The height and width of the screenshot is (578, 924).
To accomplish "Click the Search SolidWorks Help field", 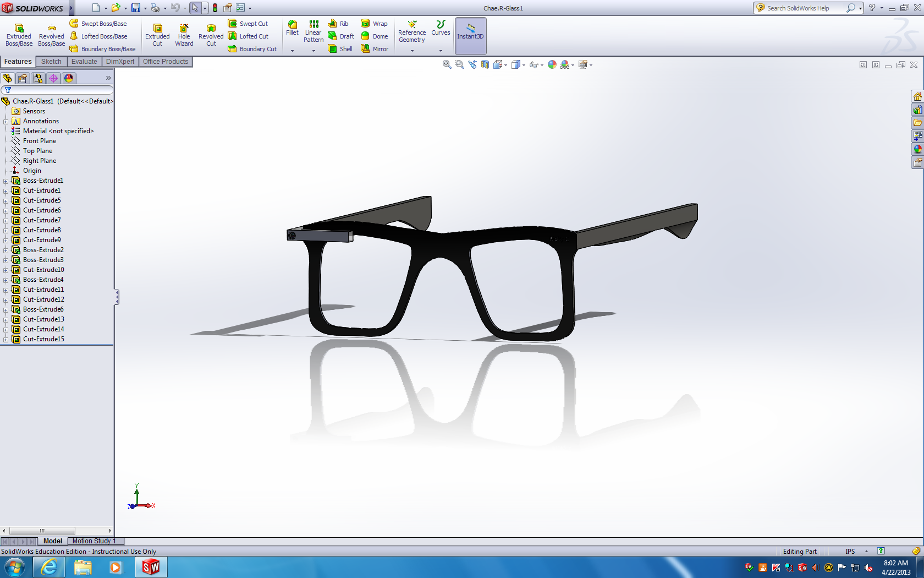I will [x=805, y=8].
